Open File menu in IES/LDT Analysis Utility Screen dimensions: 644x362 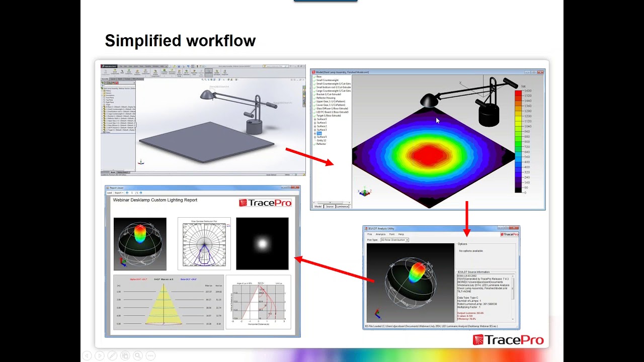click(369, 234)
